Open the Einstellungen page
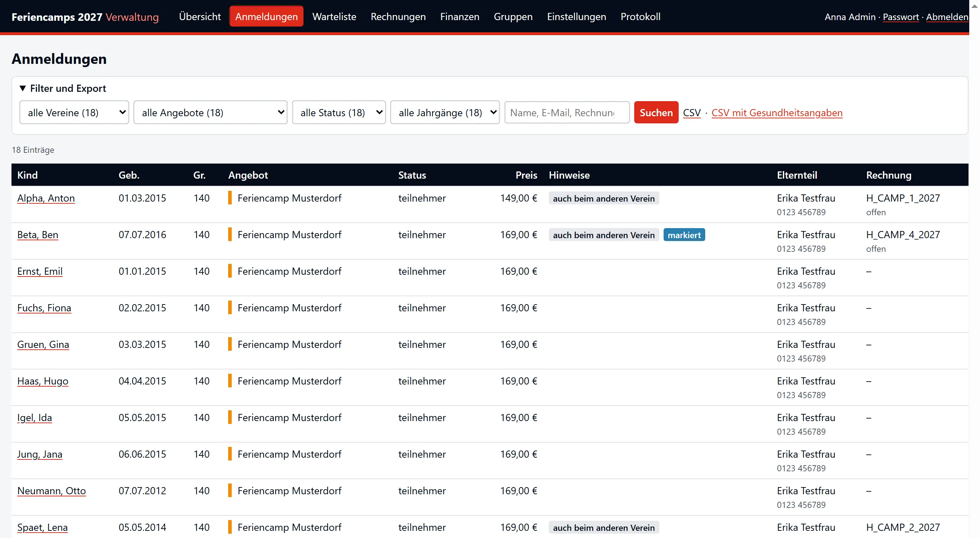The image size is (980, 538). coord(576,16)
